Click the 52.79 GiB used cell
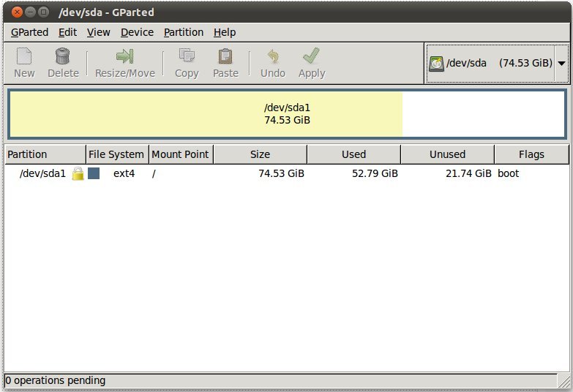573x392 pixels. point(375,173)
